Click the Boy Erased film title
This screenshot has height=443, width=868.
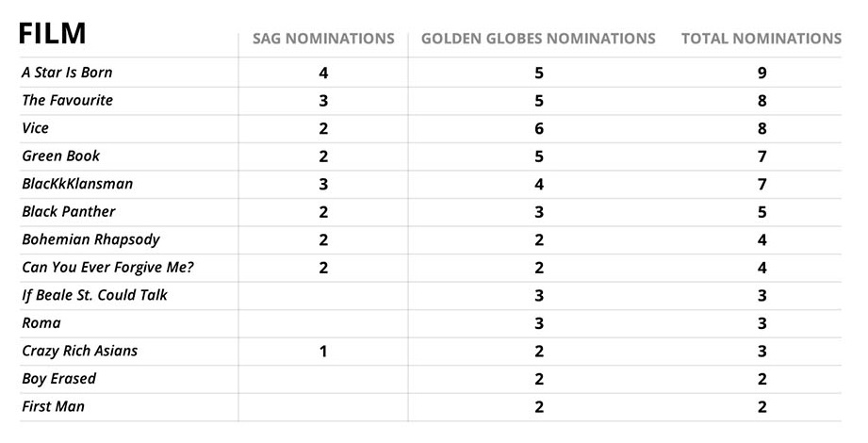point(58,378)
